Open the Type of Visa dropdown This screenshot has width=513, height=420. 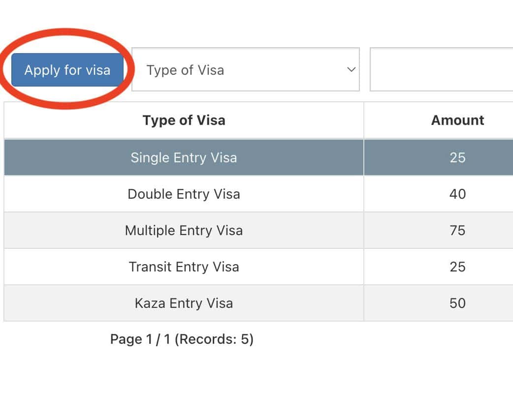(245, 70)
